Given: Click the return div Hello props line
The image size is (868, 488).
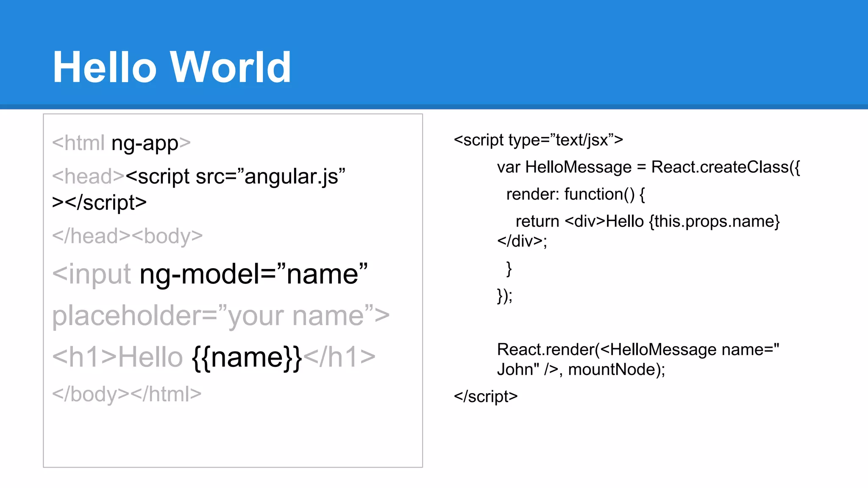Looking at the screenshot, I should coord(647,221).
